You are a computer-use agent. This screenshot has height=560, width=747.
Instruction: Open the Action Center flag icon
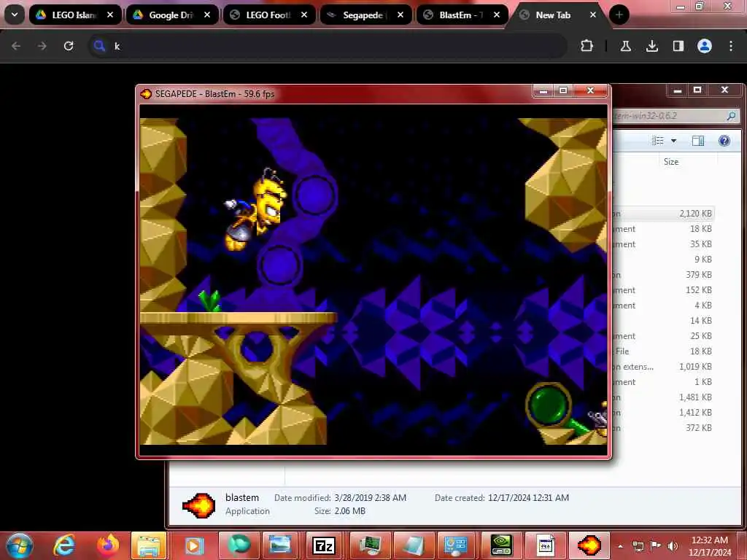point(655,546)
